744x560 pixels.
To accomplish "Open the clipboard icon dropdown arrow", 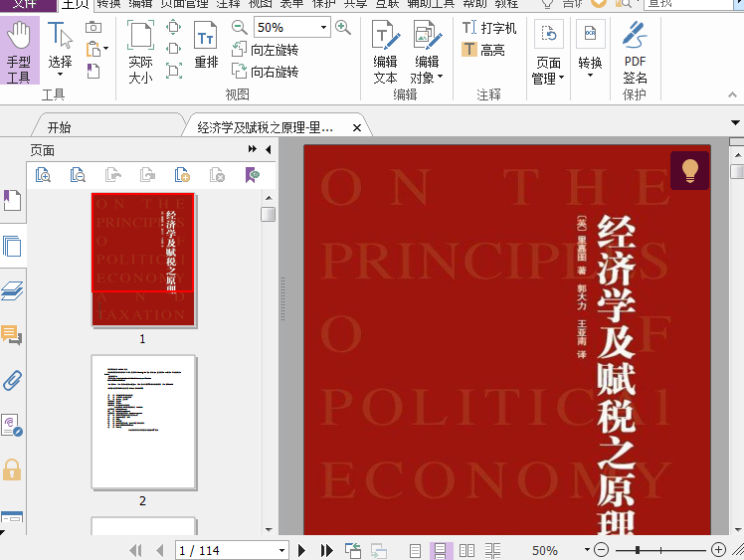I will [x=105, y=49].
